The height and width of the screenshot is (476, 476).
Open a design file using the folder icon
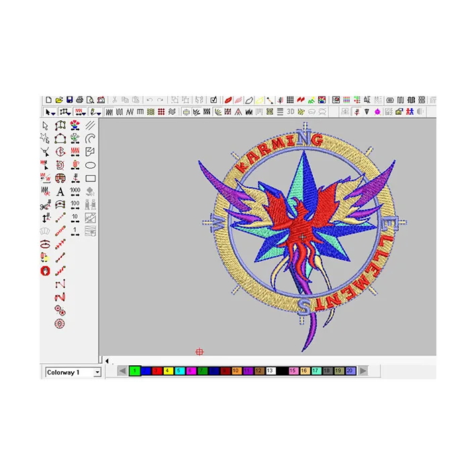pos(59,100)
